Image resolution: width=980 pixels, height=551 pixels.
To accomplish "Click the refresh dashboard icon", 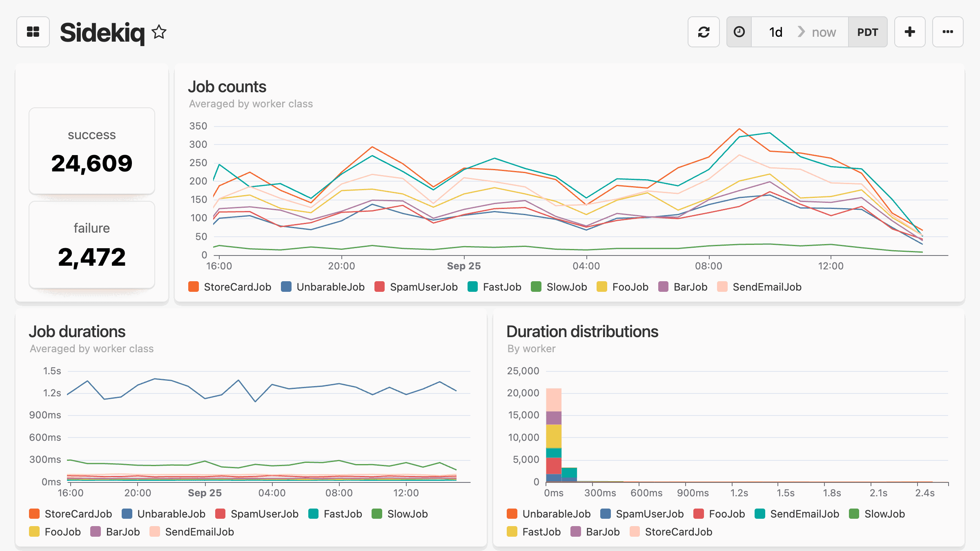I will 703,32.
